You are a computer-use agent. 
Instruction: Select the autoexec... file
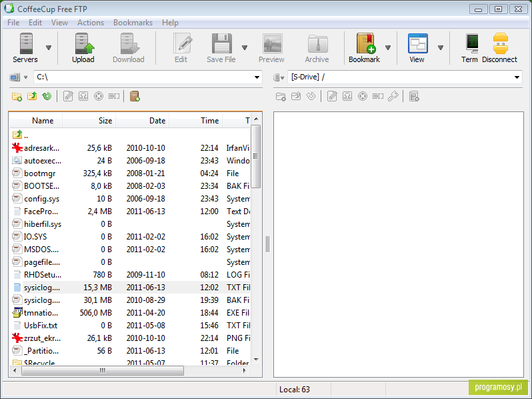pyautogui.click(x=130, y=161)
